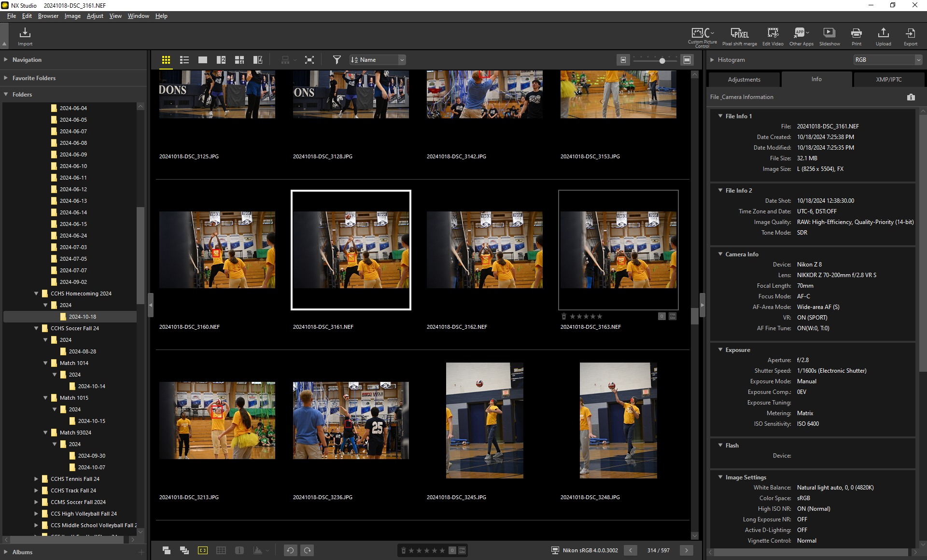Select the 2-image compare view
Image resolution: width=927 pixels, height=560 pixels.
point(221,60)
